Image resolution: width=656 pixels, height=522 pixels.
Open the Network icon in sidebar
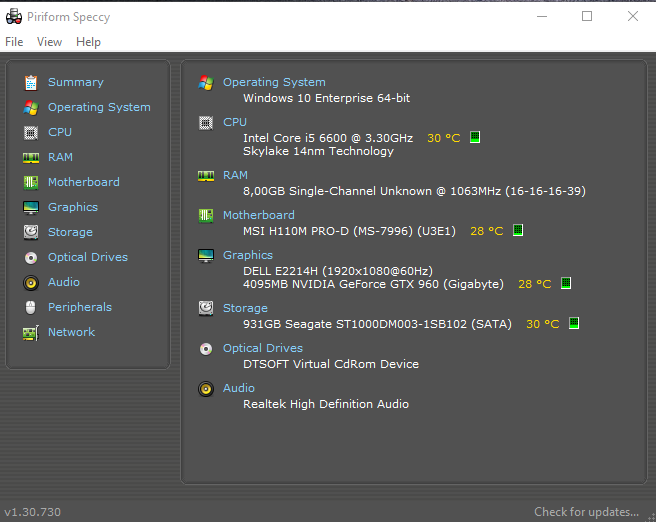tap(30, 332)
